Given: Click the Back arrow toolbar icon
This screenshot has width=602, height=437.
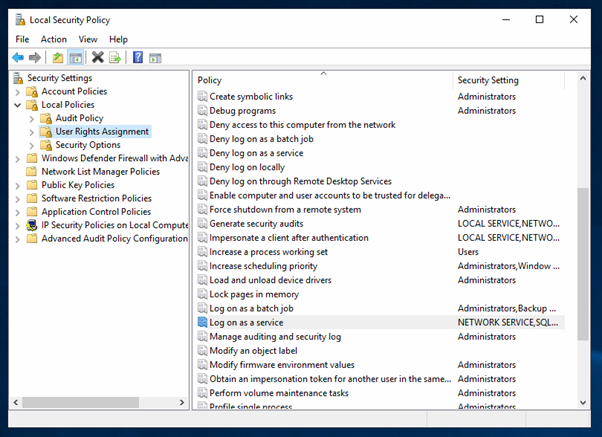Looking at the screenshot, I should click(18, 58).
